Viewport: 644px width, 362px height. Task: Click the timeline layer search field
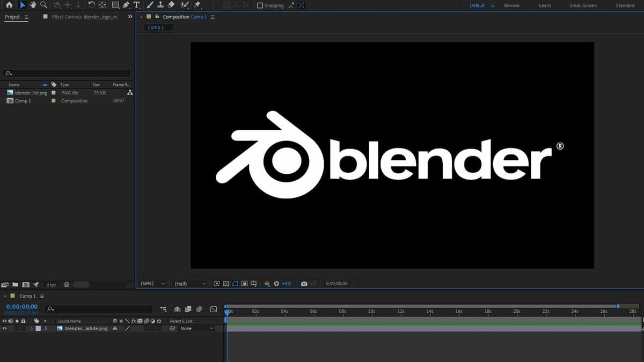(99, 309)
